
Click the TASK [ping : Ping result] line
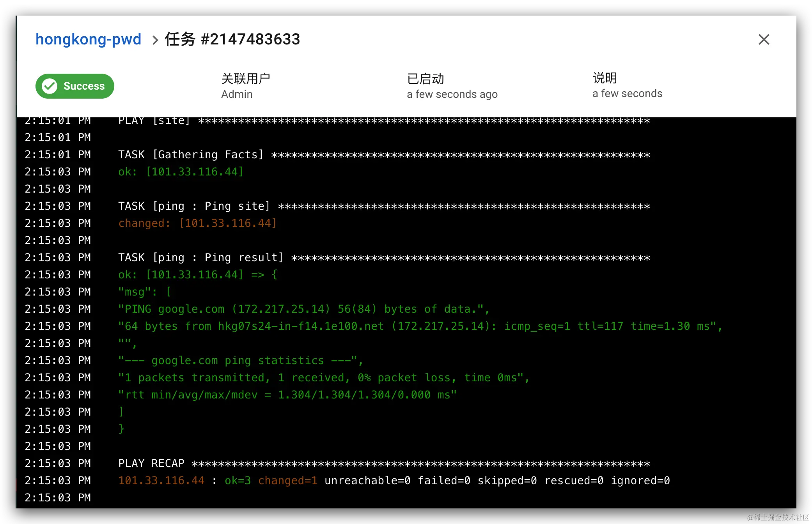coord(200,258)
